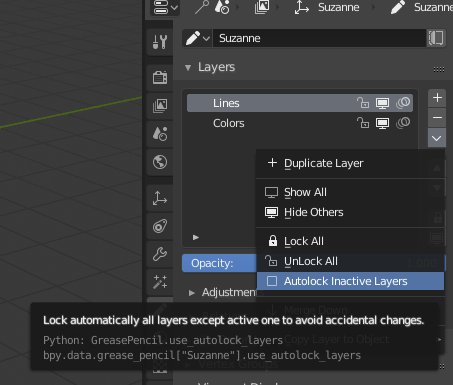Open the editor type dropdown
453x385 pixels.
click(x=166, y=7)
